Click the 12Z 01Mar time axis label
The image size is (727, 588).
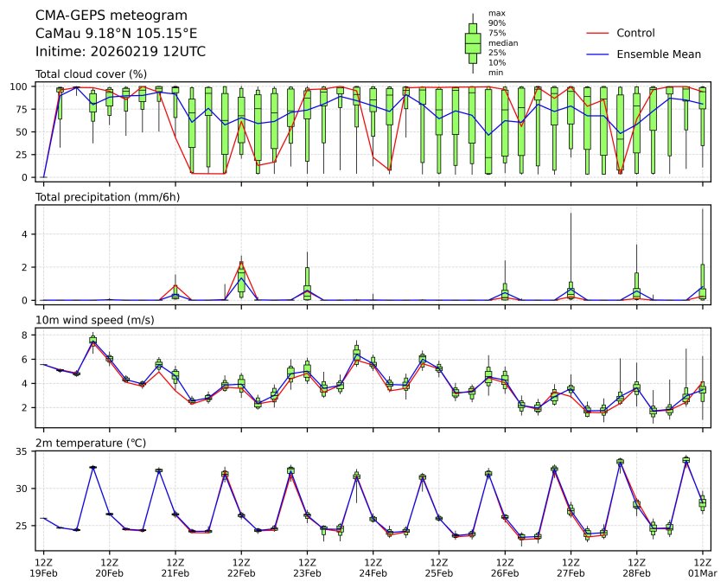702,567
